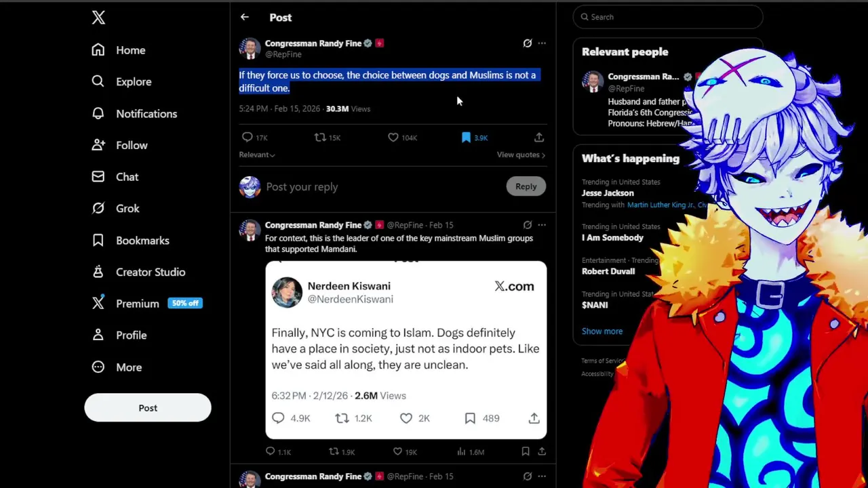This screenshot has height=488, width=868.
Task: Expand the Relevant sort dropdown
Action: [x=257, y=155]
